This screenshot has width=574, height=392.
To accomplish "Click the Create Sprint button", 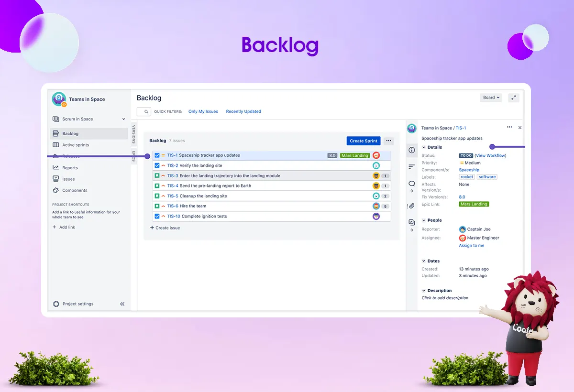I will [x=364, y=141].
